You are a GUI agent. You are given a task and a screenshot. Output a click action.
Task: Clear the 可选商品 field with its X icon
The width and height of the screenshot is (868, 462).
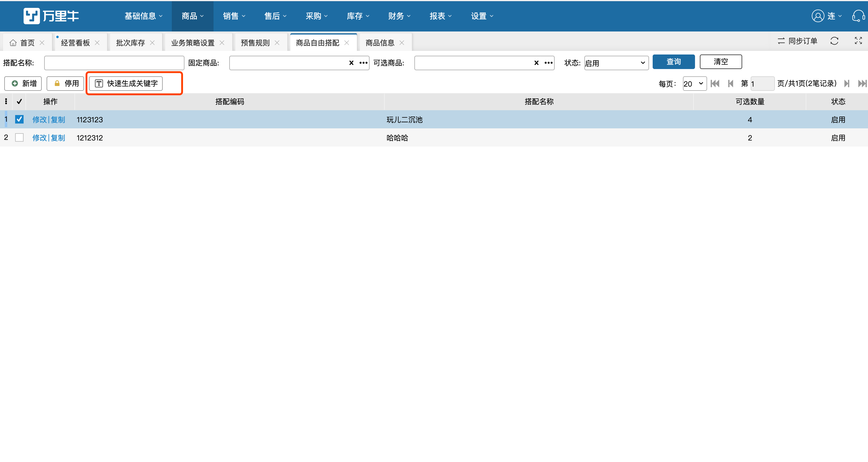pos(537,63)
